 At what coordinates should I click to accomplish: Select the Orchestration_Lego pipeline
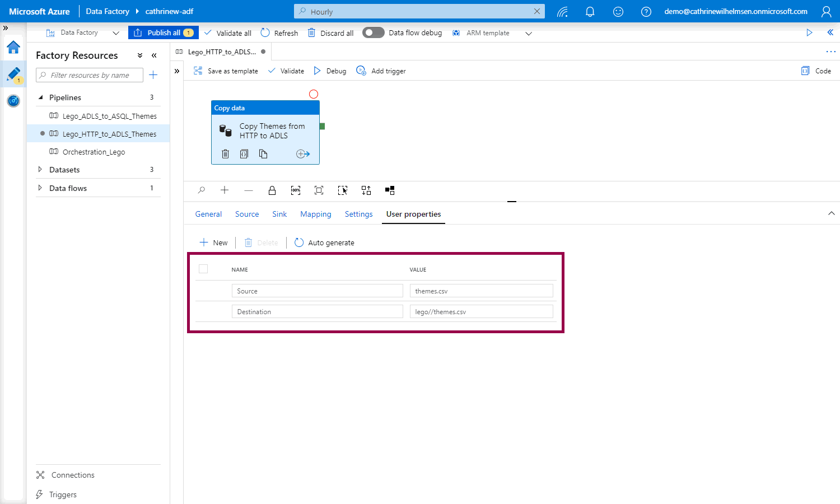pos(94,152)
